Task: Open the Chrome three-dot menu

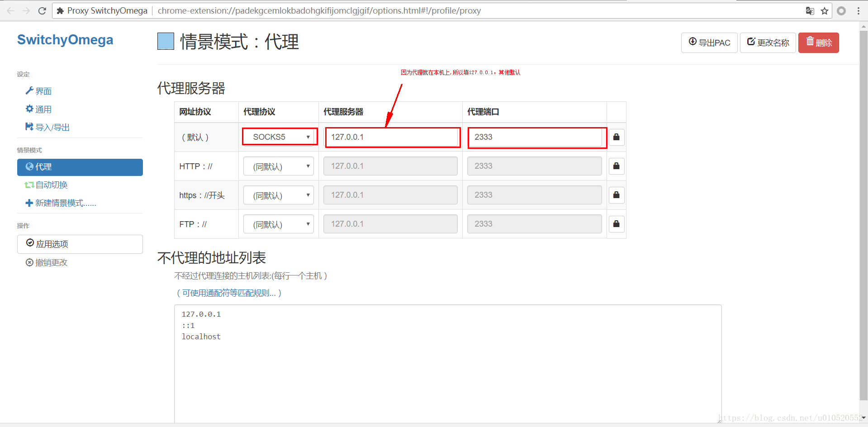Action: [x=858, y=10]
